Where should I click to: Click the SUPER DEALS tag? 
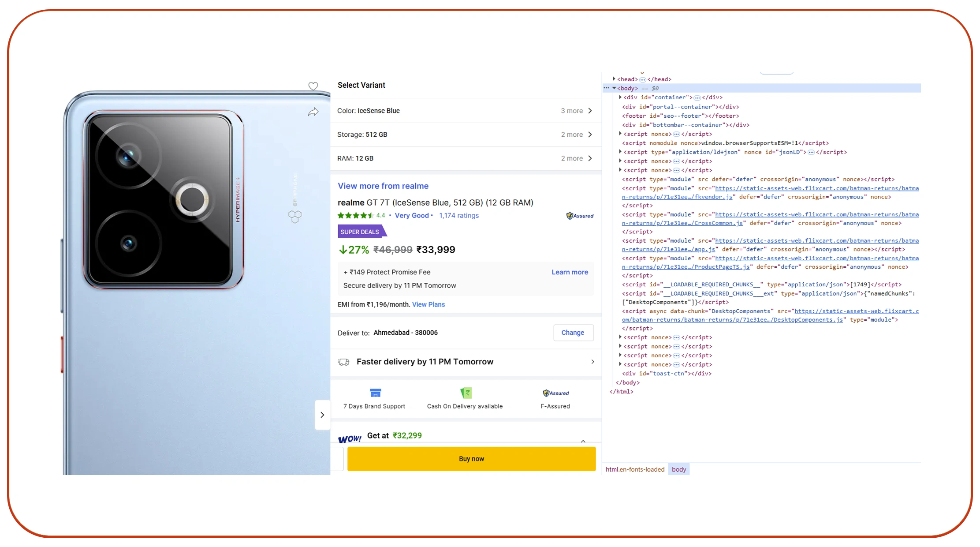click(x=361, y=232)
